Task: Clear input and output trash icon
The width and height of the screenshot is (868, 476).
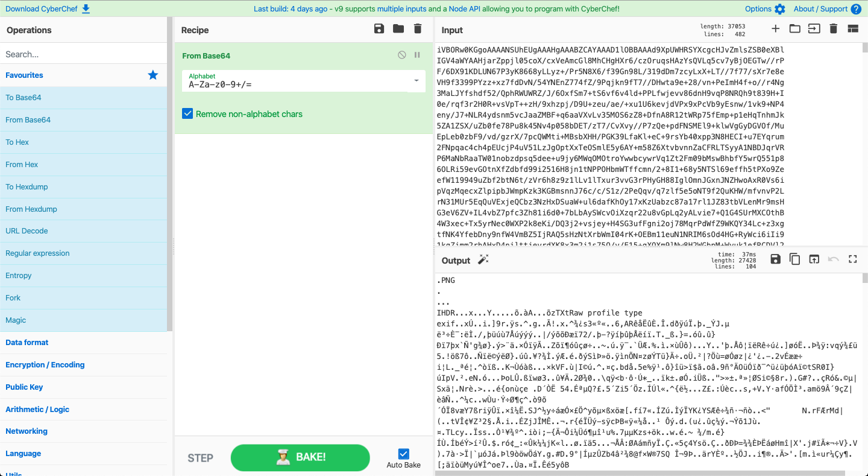Action: 834,29
